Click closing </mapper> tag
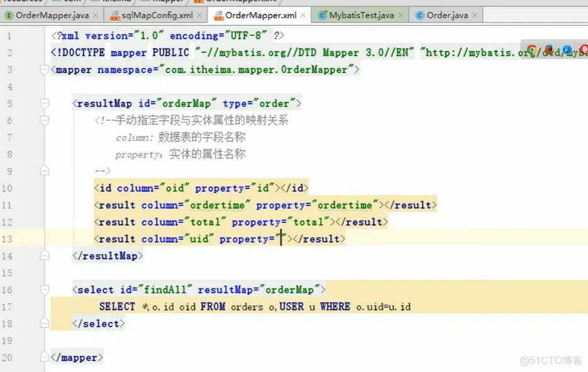588x372 pixels. coord(77,358)
